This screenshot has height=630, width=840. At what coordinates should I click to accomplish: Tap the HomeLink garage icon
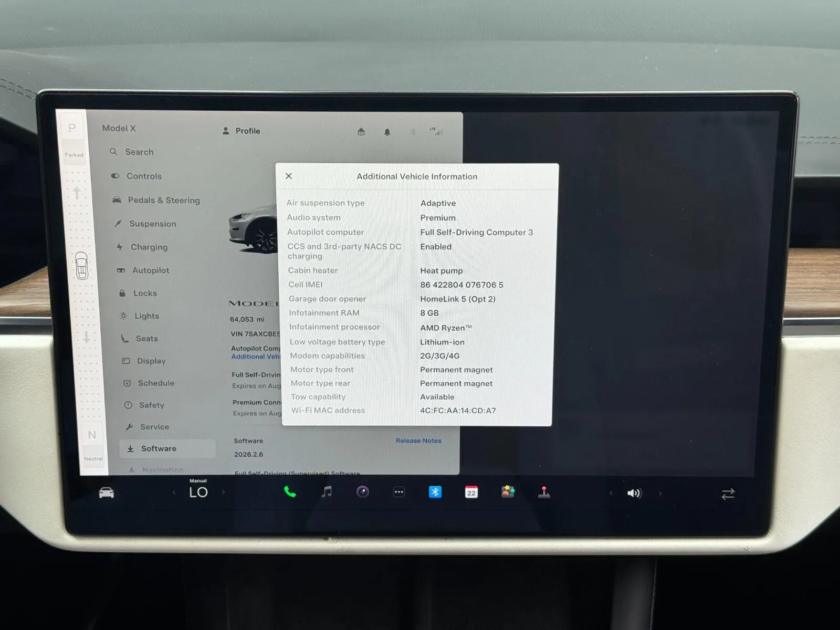coord(361,131)
